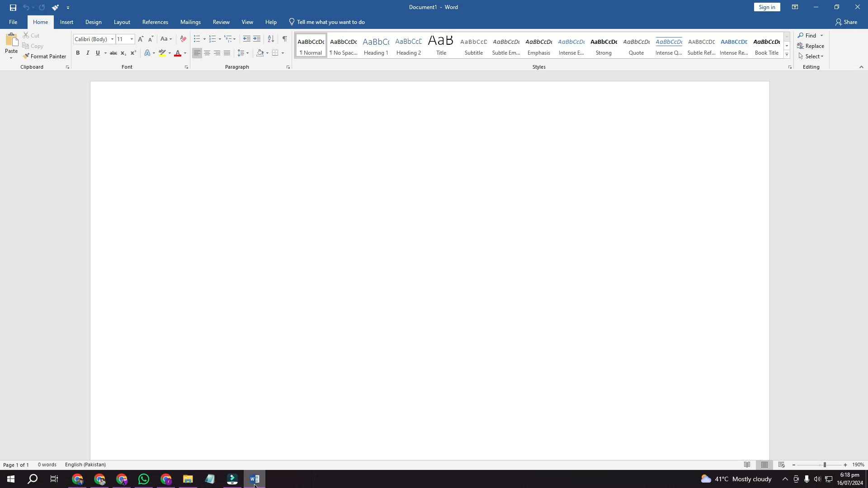Click the Sign in button
The height and width of the screenshot is (488, 868).
click(x=767, y=7)
